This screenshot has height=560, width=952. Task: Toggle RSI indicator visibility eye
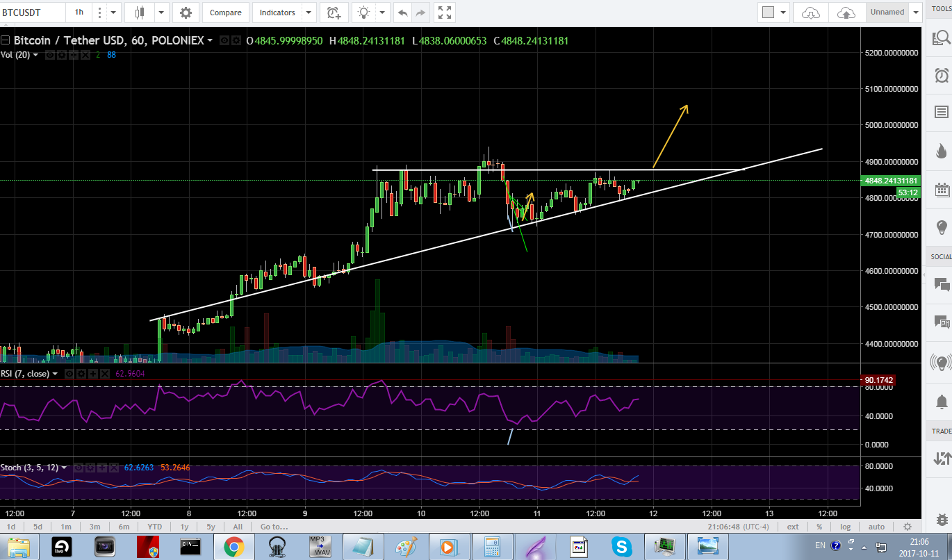click(x=69, y=374)
